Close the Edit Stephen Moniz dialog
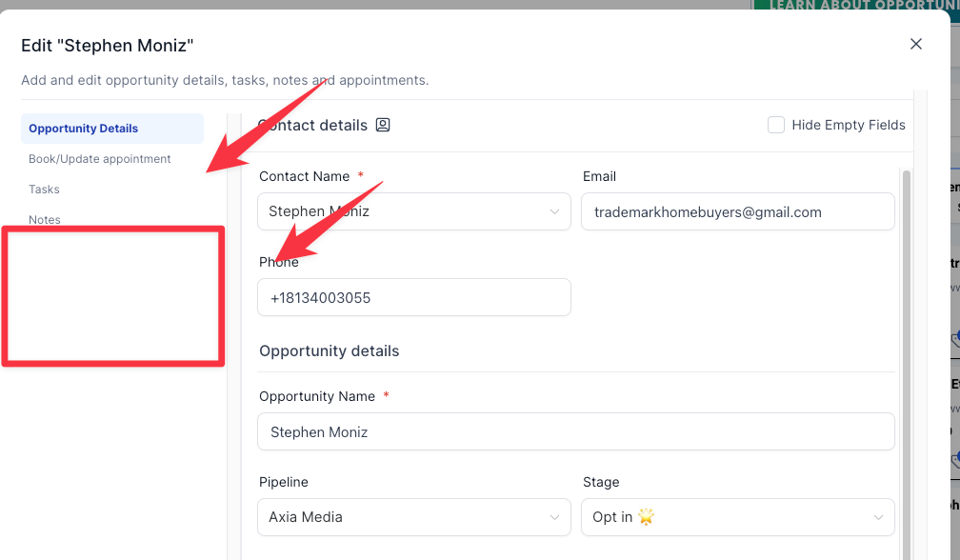Image resolution: width=960 pixels, height=560 pixels. click(916, 44)
